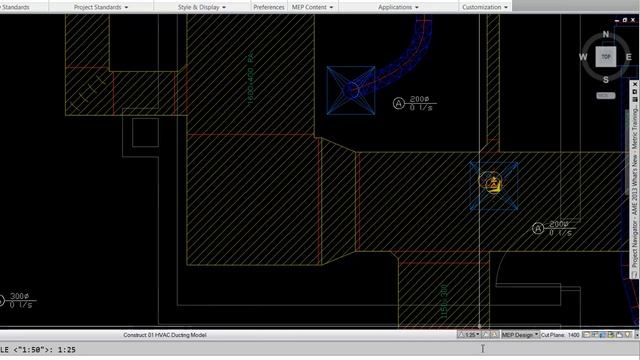Image resolution: width=640 pixels, height=360 pixels.
Task: Restore down the drawing window
Action: point(624,20)
